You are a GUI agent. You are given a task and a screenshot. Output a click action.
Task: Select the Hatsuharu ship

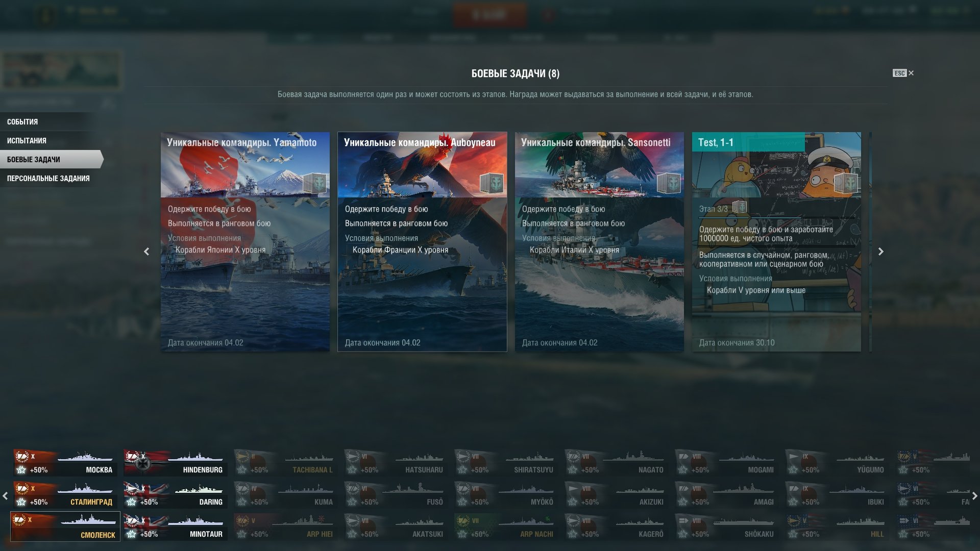point(396,463)
